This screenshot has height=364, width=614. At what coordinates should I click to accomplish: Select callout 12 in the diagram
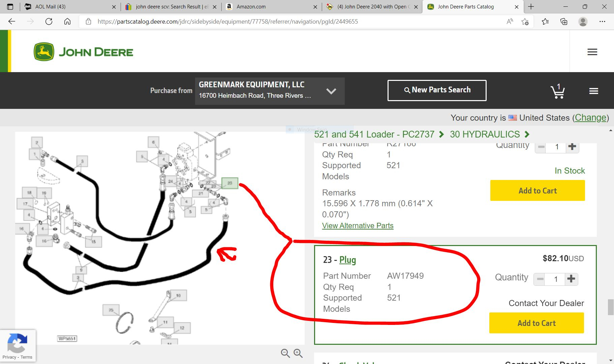(182, 328)
